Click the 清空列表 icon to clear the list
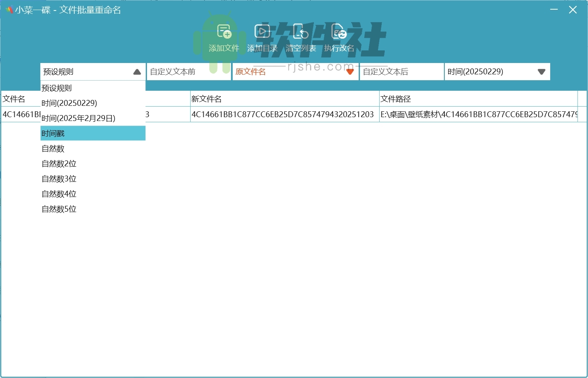This screenshot has width=588, height=378. [301, 36]
